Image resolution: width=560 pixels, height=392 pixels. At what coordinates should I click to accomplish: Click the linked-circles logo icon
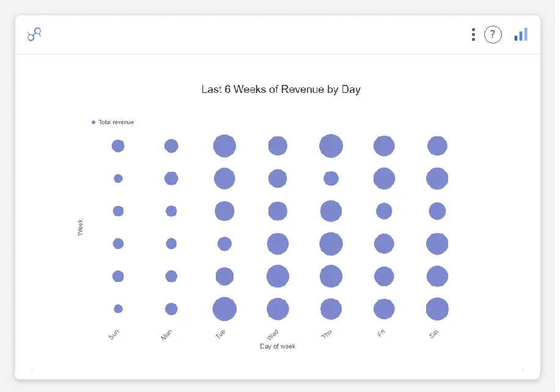click(34, 34)
